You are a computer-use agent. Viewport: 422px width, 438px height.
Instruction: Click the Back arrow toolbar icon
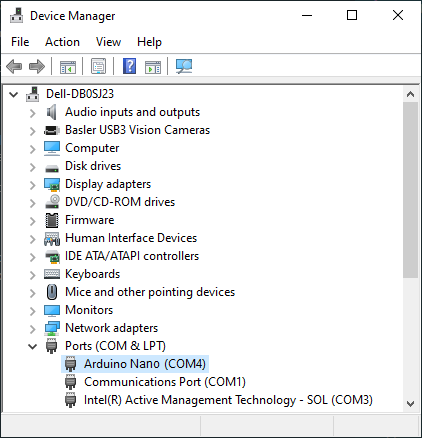click(14, 66)
